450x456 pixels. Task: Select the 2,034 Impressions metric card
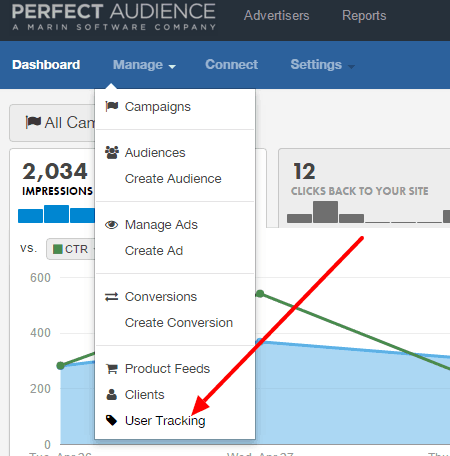click(x=52, y=188)
